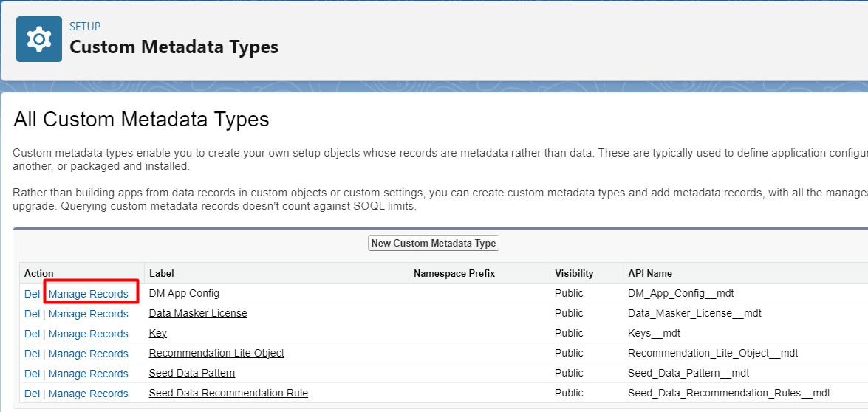This screenshot has width=868, height=412.
Task: Open the Data Masker License label link
Action: point(198,313)
